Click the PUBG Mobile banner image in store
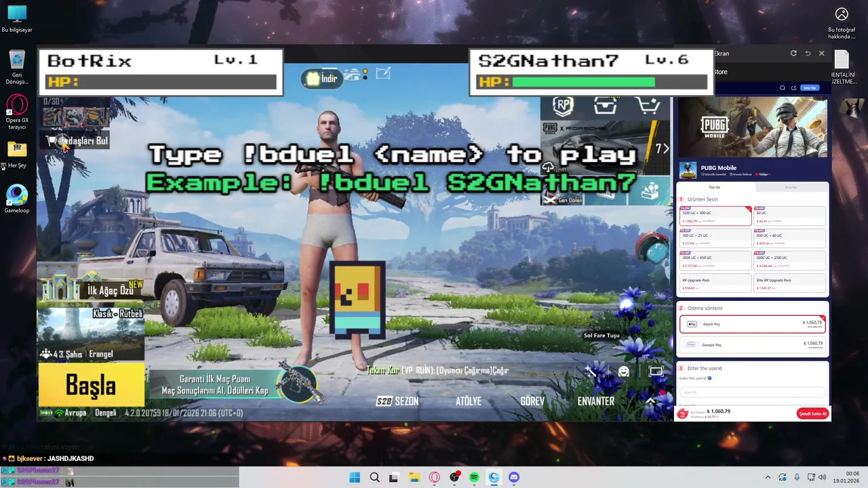Viewport: 868px width, 488px height. pyautogui.click(x=753, y=127)
